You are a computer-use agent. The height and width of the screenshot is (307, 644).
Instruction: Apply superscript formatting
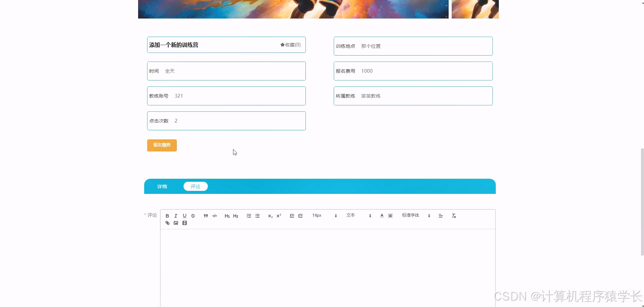click(278, 216)
